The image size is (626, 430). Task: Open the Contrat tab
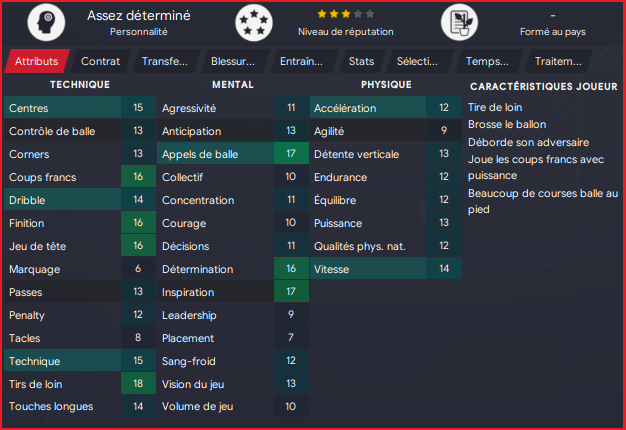100,61
